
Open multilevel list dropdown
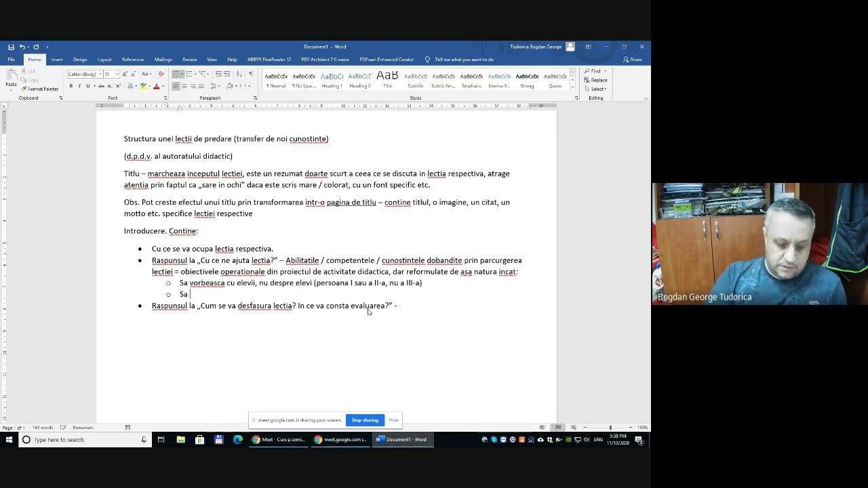coord(208,74)
